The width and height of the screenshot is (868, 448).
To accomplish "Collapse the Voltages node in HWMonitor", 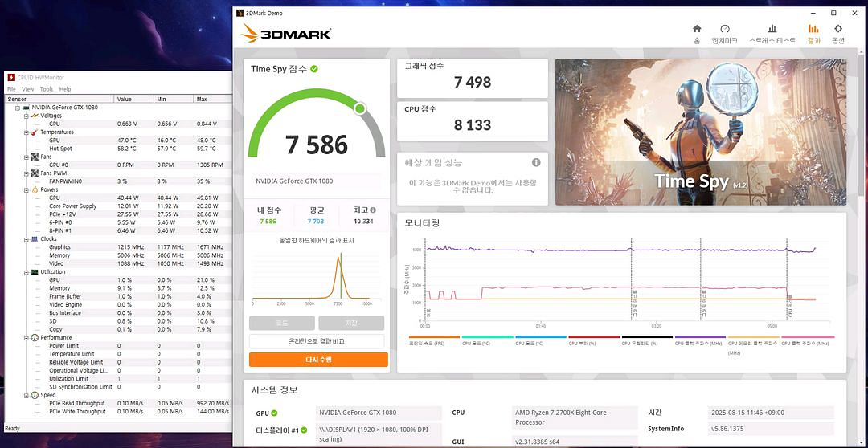I will 26,116.
